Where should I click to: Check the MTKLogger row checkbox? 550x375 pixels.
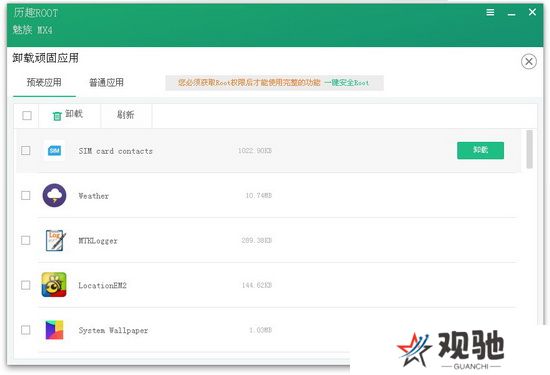(x=26, y=240)
